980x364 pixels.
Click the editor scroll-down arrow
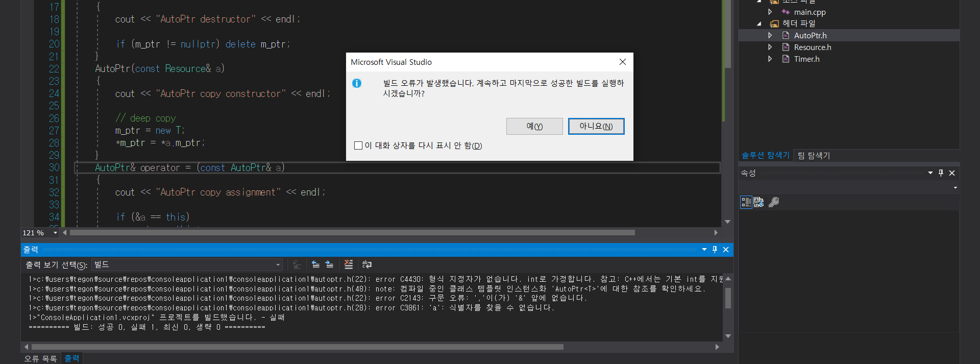(728, 222)
